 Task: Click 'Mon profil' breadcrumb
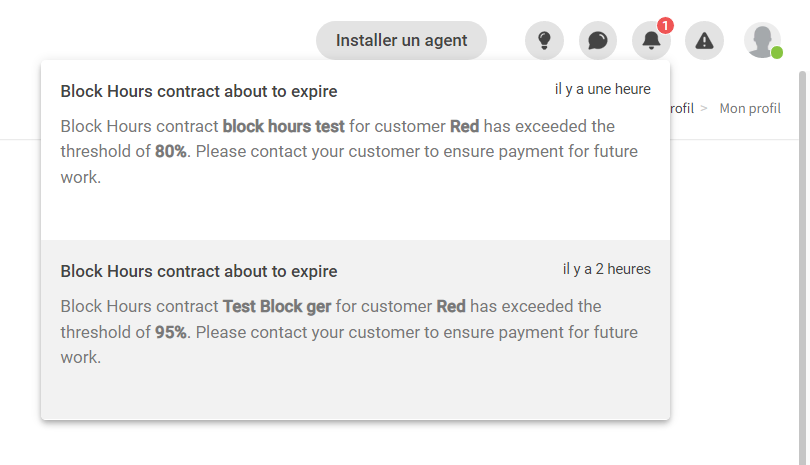tap(750, 108)
